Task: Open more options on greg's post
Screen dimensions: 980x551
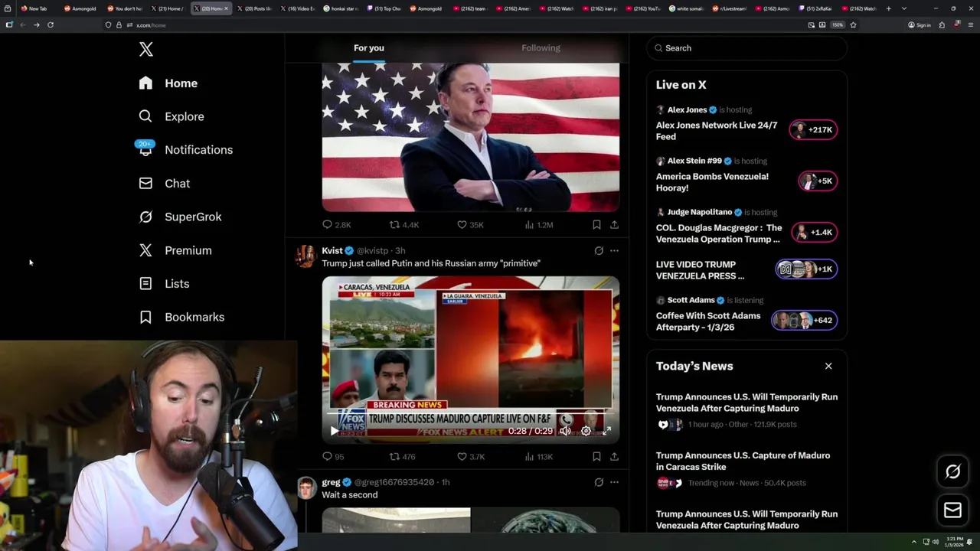Action: point(614,482)
